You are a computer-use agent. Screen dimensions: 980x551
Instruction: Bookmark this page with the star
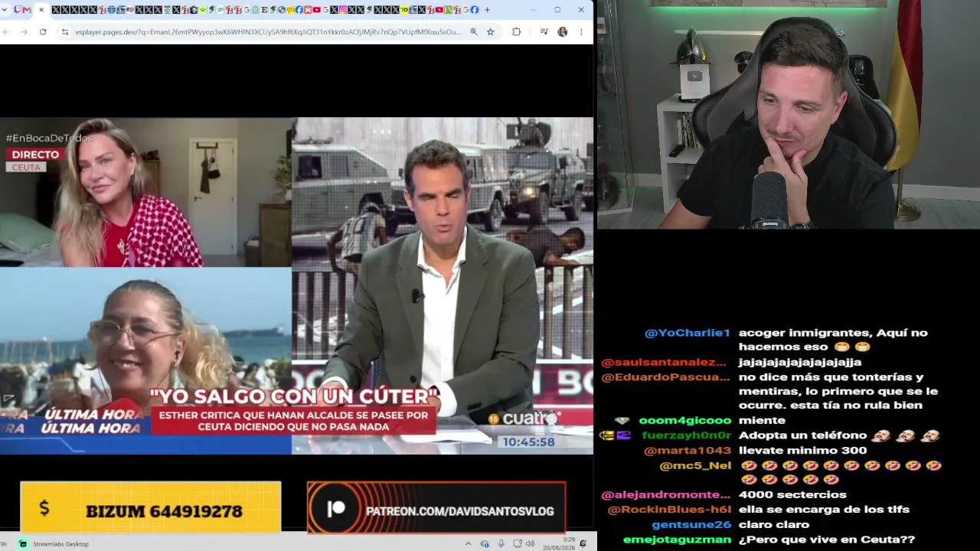click(491, 32)
